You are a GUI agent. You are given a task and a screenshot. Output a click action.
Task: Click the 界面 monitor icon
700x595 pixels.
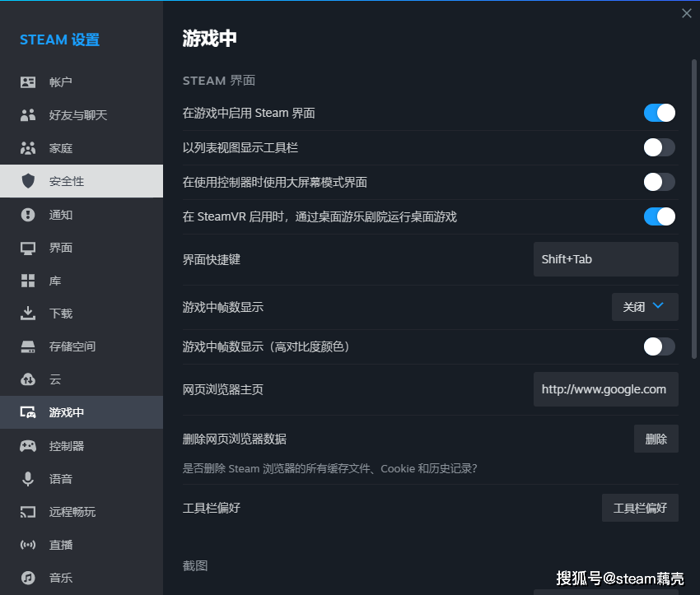28,248
